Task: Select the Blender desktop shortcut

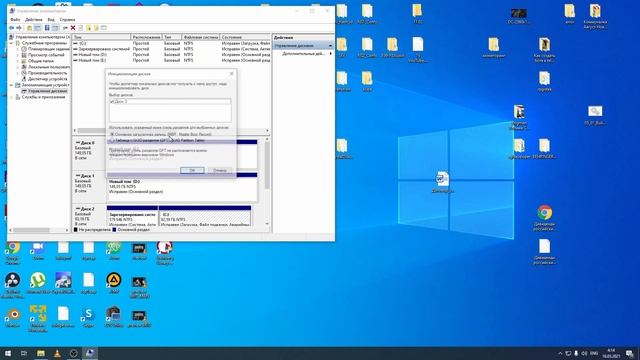Action: coord(13,318)
